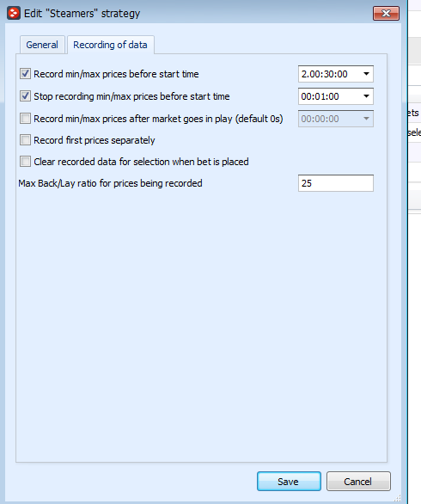Save the strategy settings
Image resolution: width=421 pixels, height=504 pixels.
click(x=289, y=481)
